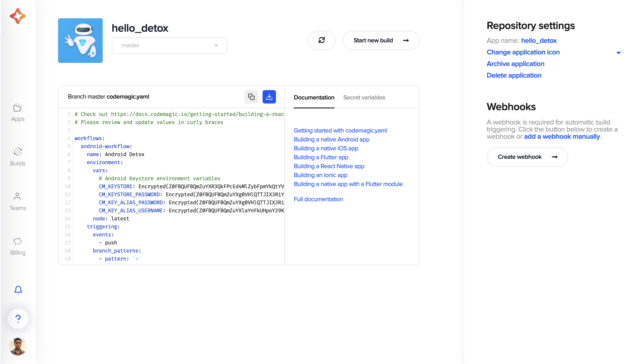Click the first comment line with docs URL
This screenshot has height=364, width=643.
pos(179,114)
